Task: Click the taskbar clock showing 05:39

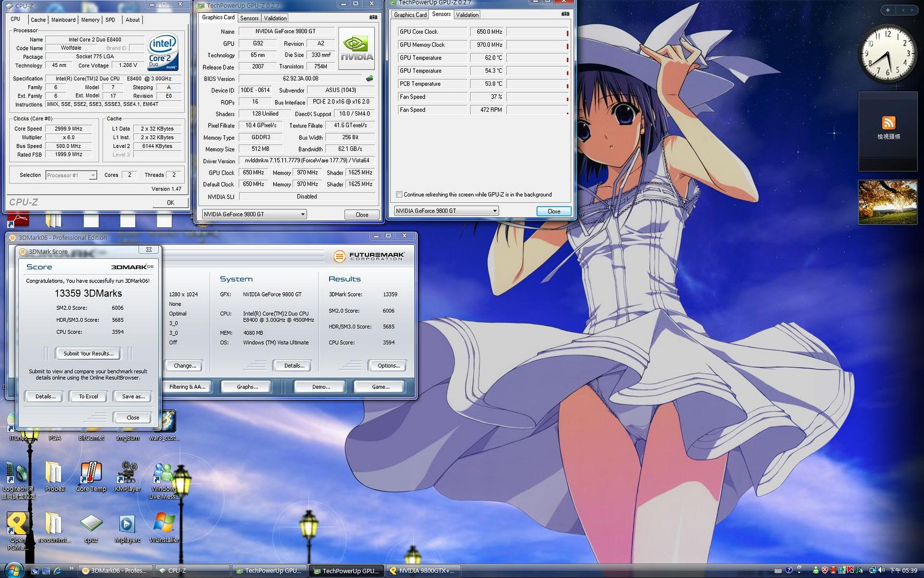Action: tap(903, 571)
